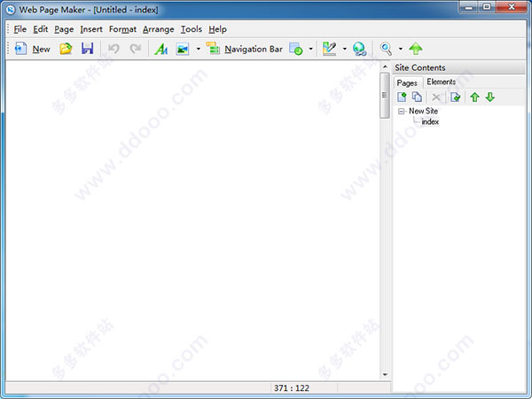Open the Edit menu
The width and height of the screenshot is (532, 399).
point(41,29)
